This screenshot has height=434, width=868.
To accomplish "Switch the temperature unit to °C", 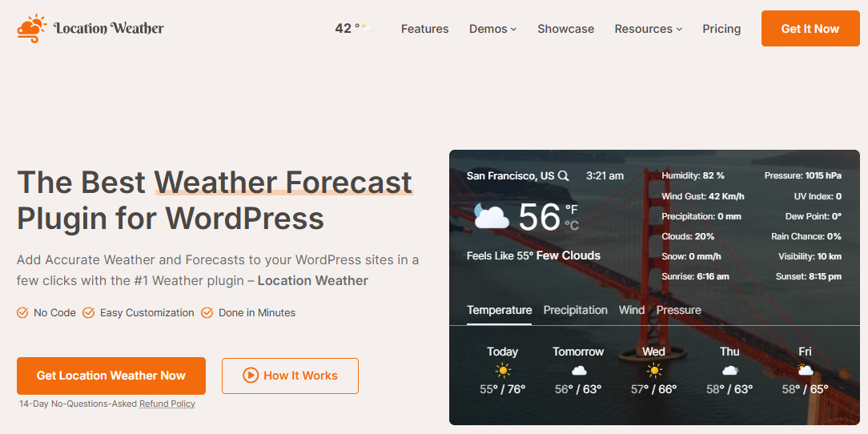I will tap(571, 225).
